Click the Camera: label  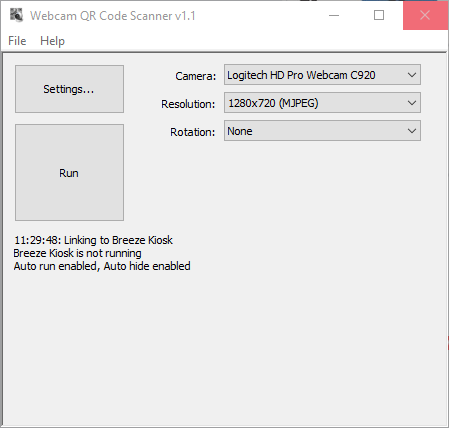(196, 76)
